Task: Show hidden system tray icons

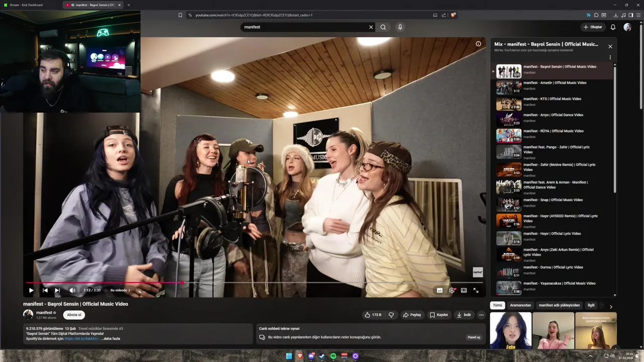Action: (x=591, y=356)
